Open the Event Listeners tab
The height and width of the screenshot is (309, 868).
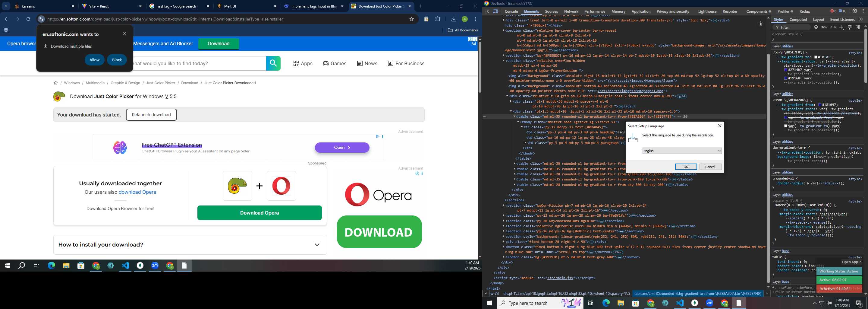tap(842, 20)
